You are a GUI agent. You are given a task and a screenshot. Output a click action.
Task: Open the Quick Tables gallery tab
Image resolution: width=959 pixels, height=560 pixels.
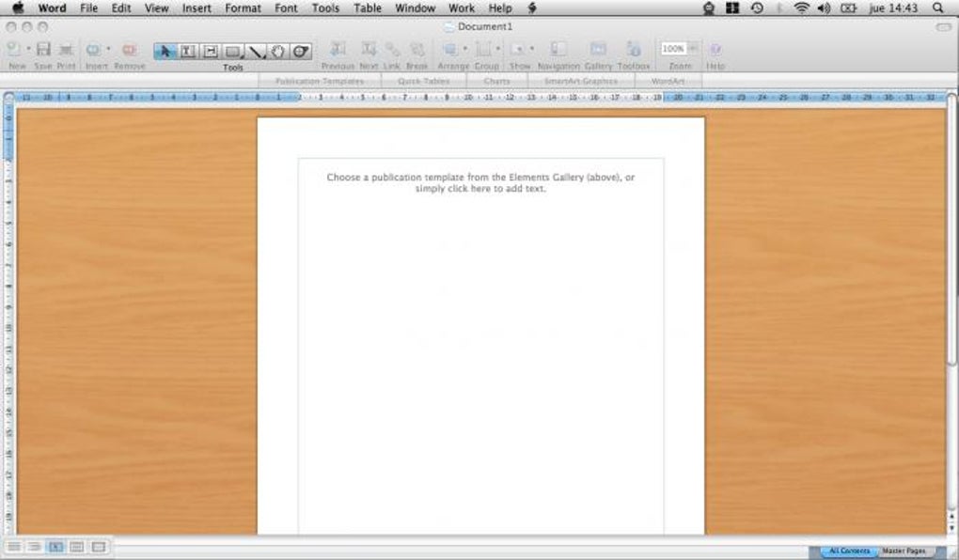(x=423, y=81)
